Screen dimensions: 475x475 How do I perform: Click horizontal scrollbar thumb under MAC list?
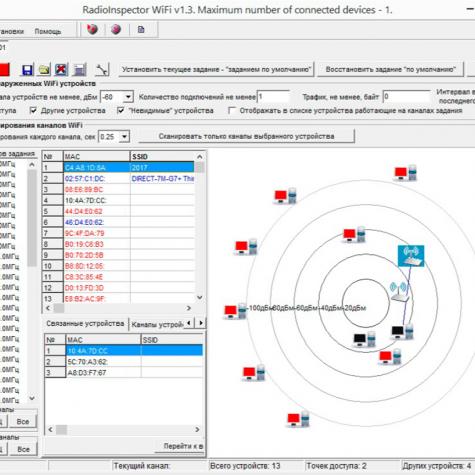click(59, 308)
